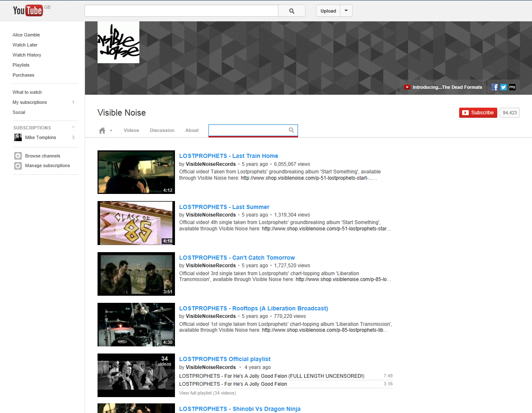
Task: Click VisibleNoiseRecords under Last Summer
Action: pyautogui.click(x=211, y=215)
